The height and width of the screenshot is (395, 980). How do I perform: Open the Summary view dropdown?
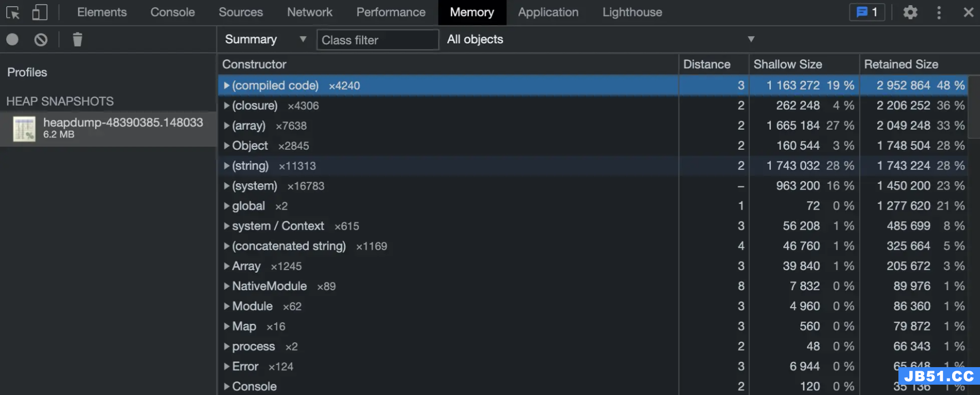tap(265, 39)
